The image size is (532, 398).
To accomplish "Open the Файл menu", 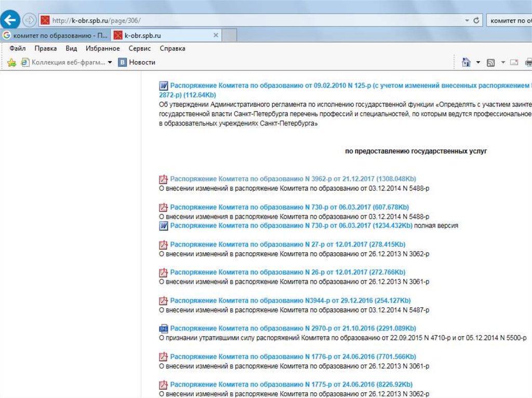I will 18,48.
